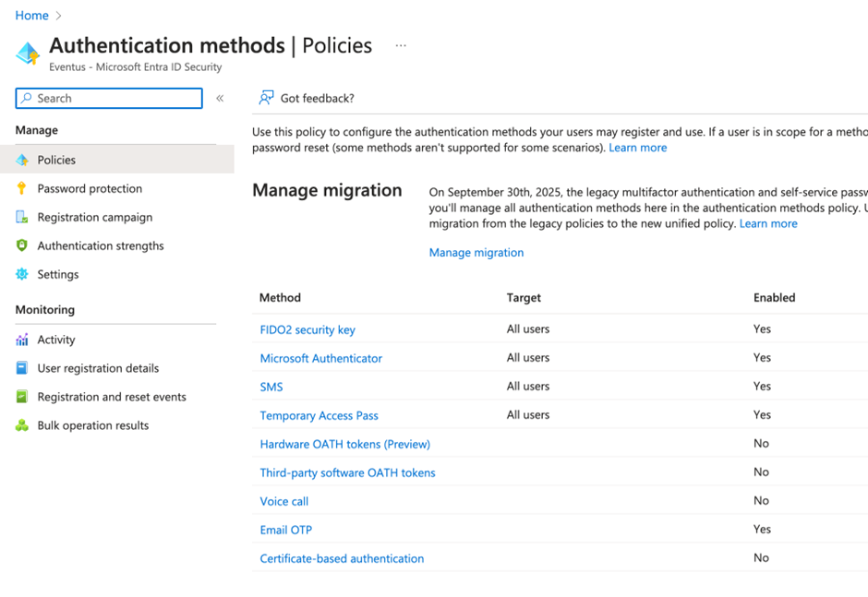The image size is (868, 597).
Task: Click Yes in the Email OTP row
Action: coord(762,529)
